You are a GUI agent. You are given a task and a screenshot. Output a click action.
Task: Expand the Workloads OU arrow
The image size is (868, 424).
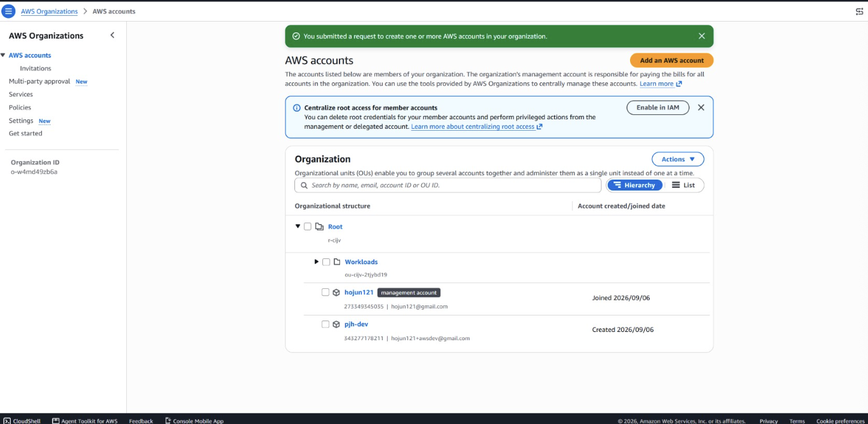pyautogui.click(x=317, y=262)
